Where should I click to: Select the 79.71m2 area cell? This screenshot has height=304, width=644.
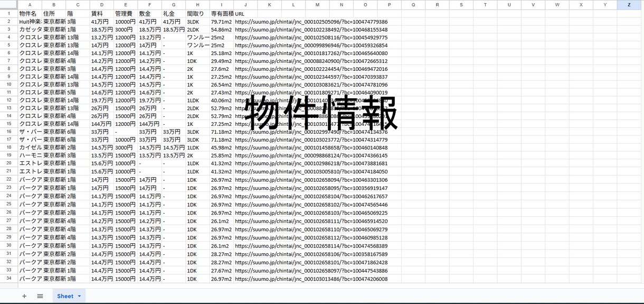pyautogui.click(x=222, y=22)
